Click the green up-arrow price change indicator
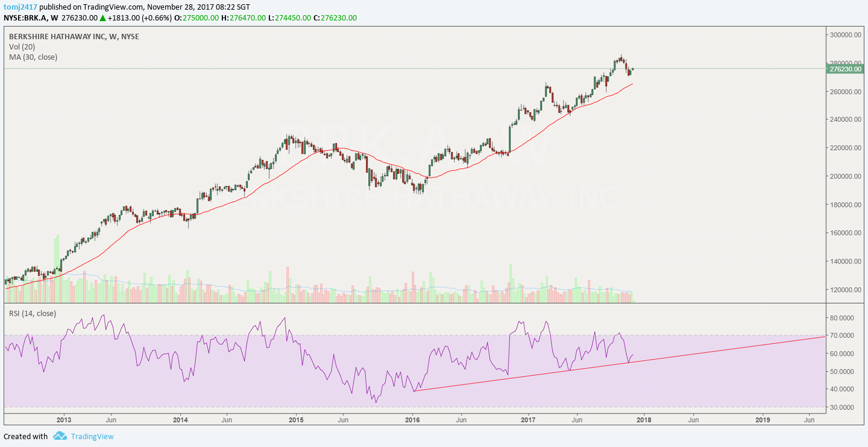The width and height of the screenshot is (868, 447). (102, 18)
